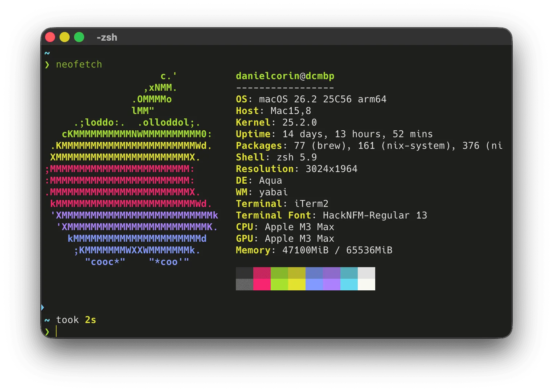Click the -zsh window title
The height and width of the screenshot is (392, 553).
pos(106,37)
